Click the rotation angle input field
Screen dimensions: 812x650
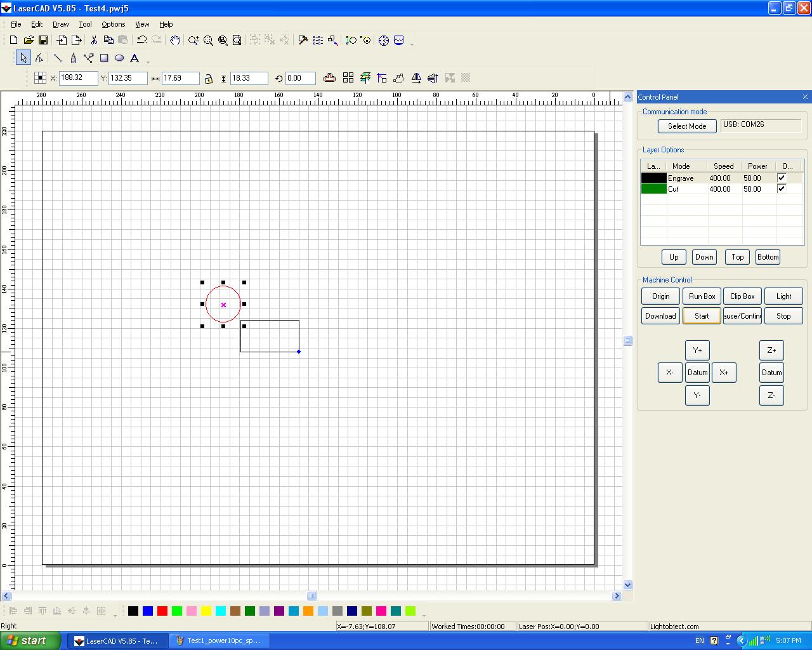(300, 78)
